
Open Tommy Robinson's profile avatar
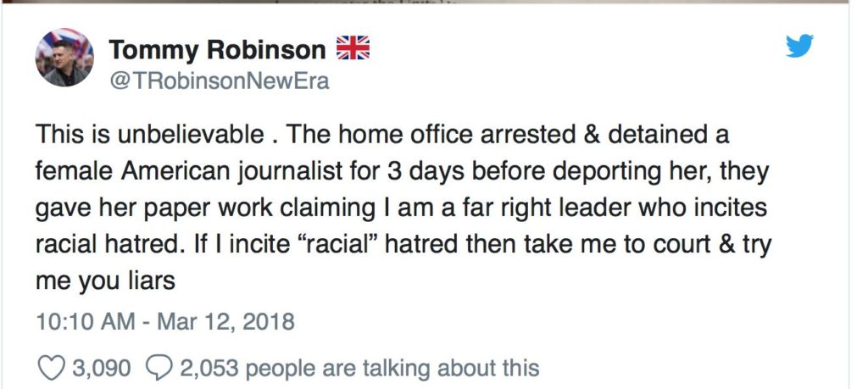point(64,58)
